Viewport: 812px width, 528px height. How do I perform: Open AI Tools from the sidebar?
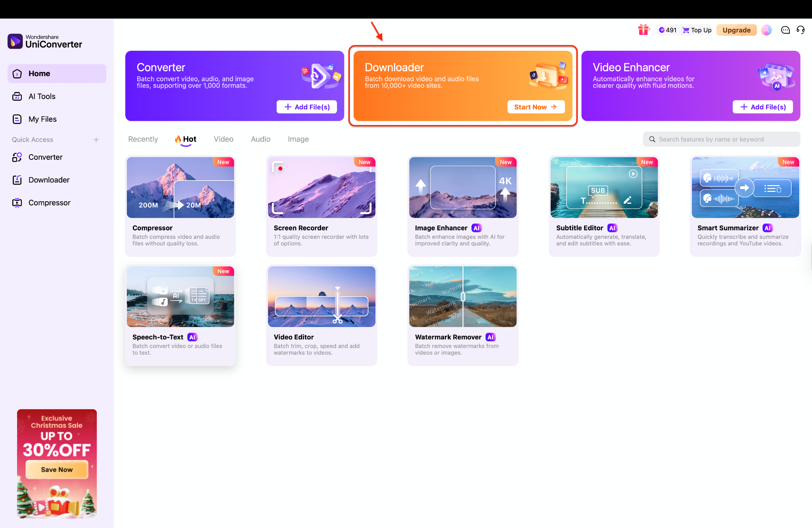(42, 96)
